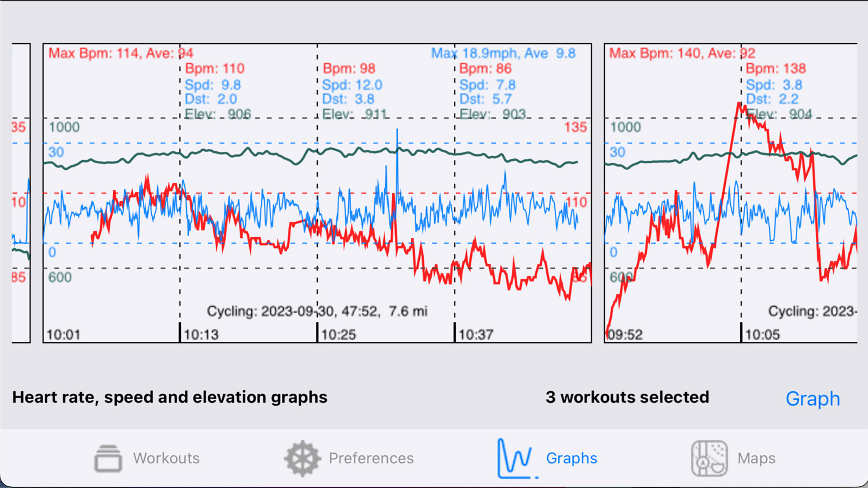
Task: Switch to the Preferences tab label
Action: coord(371,458)
